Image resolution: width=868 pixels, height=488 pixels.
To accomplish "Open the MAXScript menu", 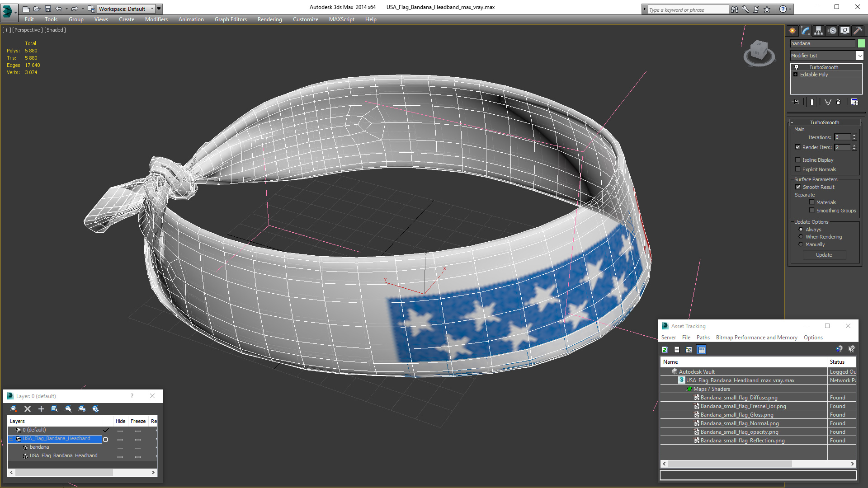I will tap(341, 19).
